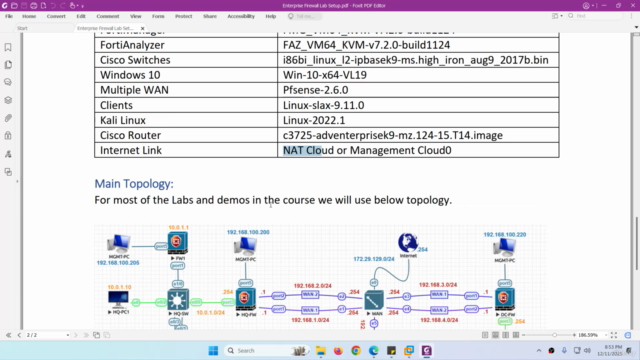Switch to continuous page view icon
Screen dimensions: 640x360
point(495,335)
